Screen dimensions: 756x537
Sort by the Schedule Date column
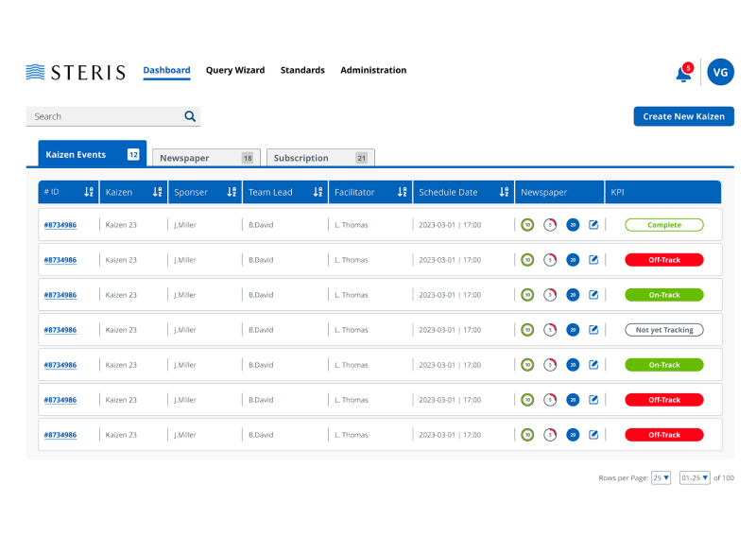[x=505, y=192]
